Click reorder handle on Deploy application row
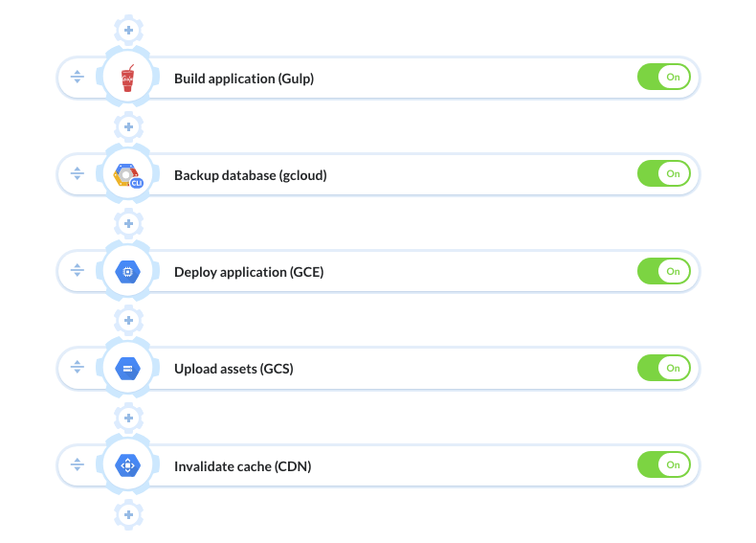Screen dimensions: 756x543 [78, 270]
